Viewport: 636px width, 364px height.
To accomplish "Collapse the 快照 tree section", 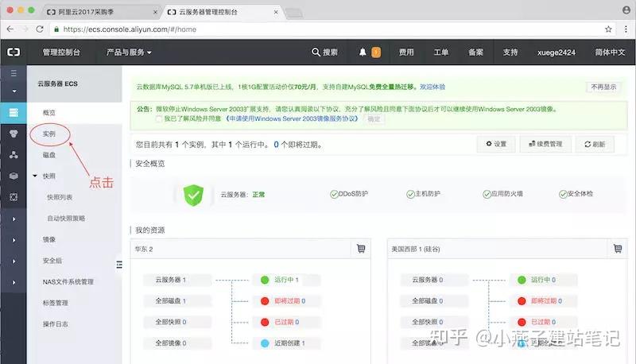I will click(x=35, y=176).
